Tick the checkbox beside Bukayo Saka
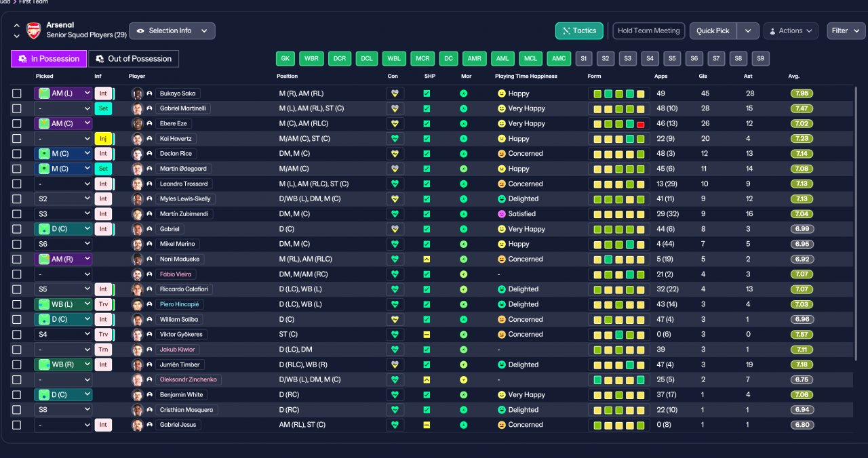The height and width of the screenshot is (458, 868). click(17, 93)
